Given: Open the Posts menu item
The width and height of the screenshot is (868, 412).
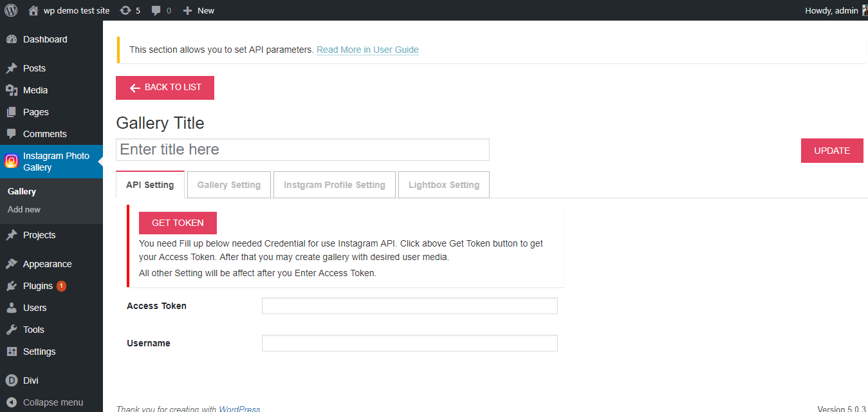Looking at the screenshot, I should pyautogui.click(x=51, y=68).
